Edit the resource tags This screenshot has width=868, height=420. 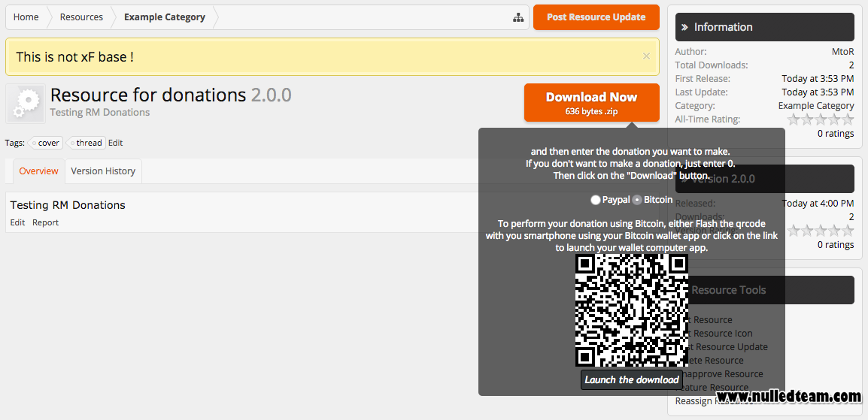coord(115,143)
